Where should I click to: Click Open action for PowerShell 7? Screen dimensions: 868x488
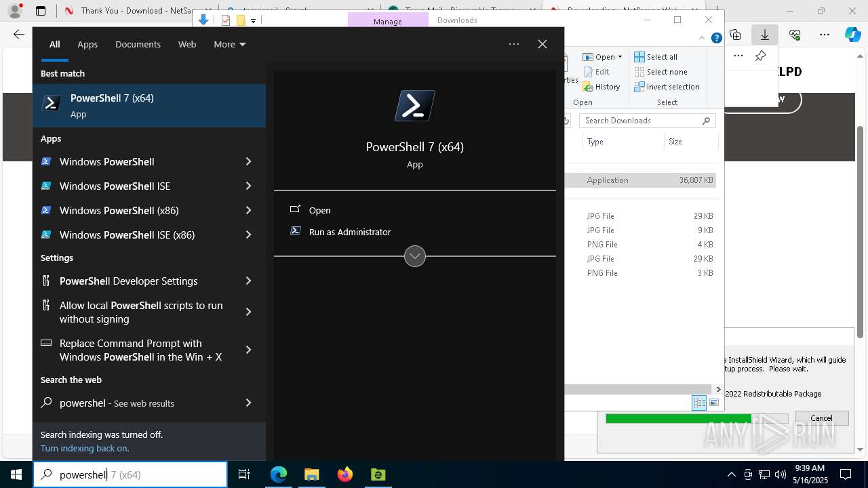coord(320,210)
